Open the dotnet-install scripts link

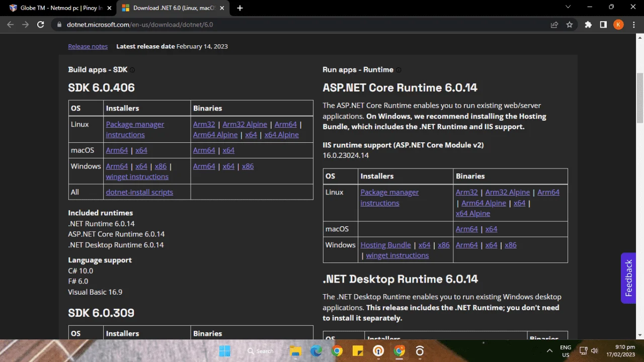point(139,192)
